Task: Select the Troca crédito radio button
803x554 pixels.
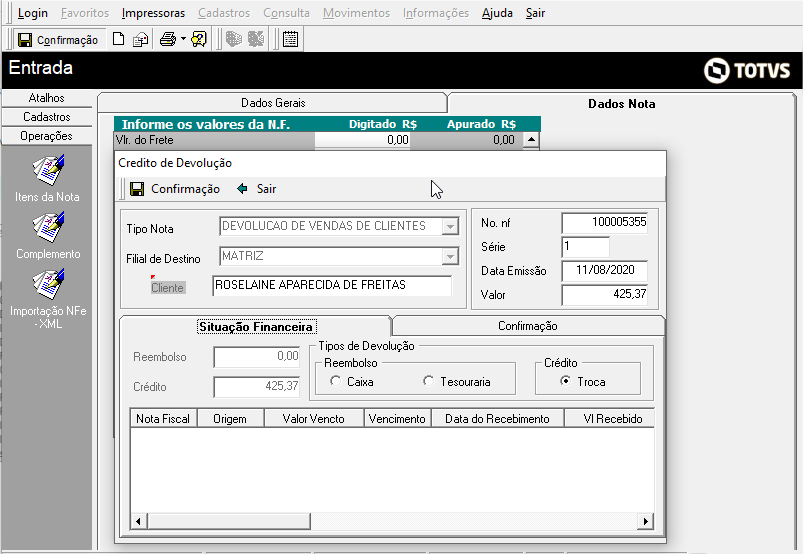Action: click(565, 381)
